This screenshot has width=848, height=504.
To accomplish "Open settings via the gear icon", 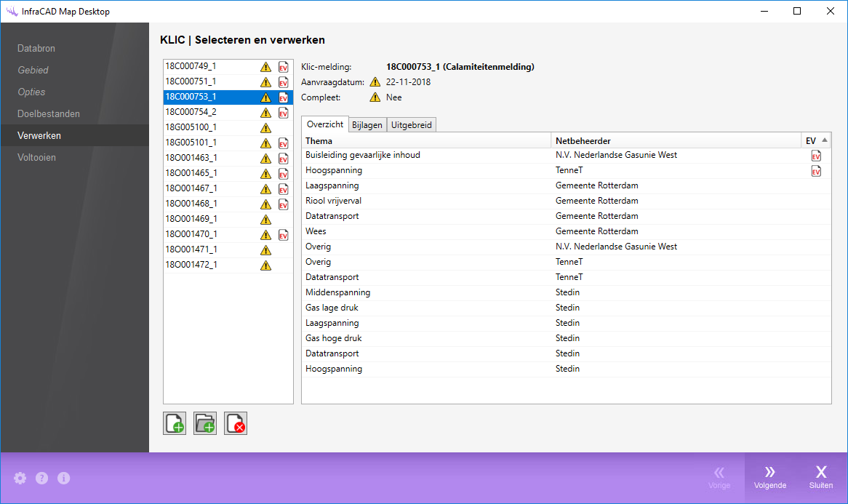I will click(x=20, y=478).
